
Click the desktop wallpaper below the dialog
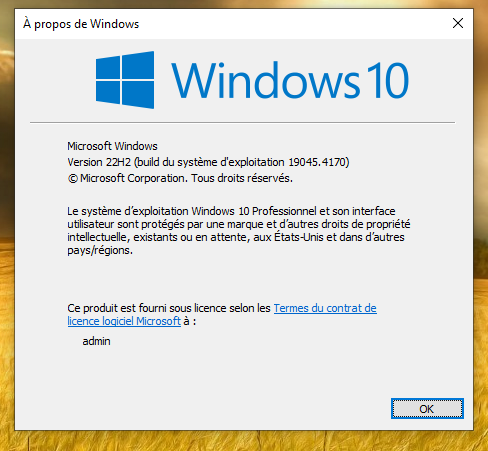click(244, 441)
